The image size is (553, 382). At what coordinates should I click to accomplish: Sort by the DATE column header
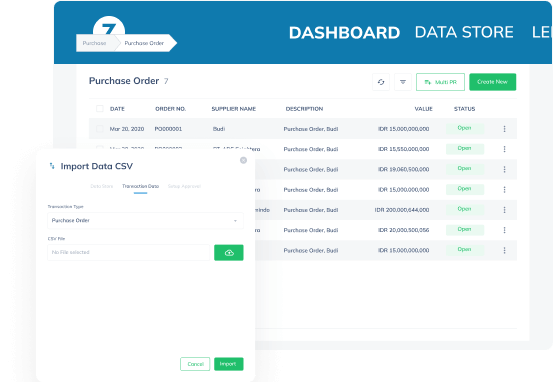coord(117,109)
